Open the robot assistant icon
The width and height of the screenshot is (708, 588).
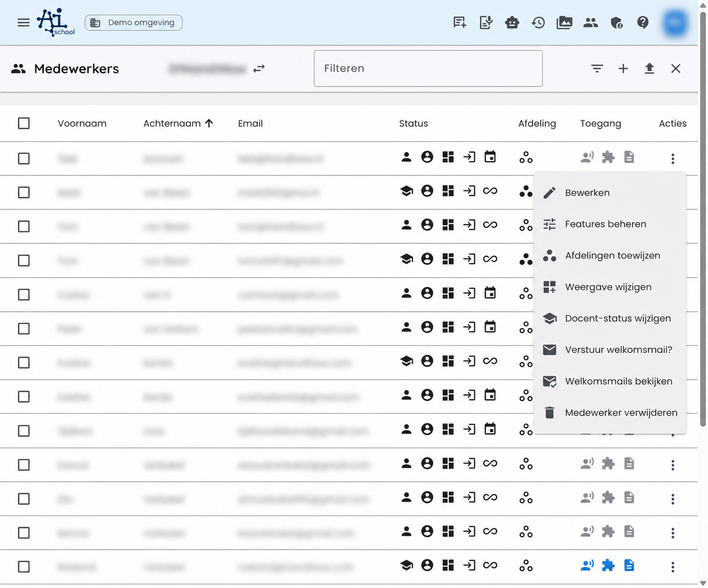click(512, 23)
